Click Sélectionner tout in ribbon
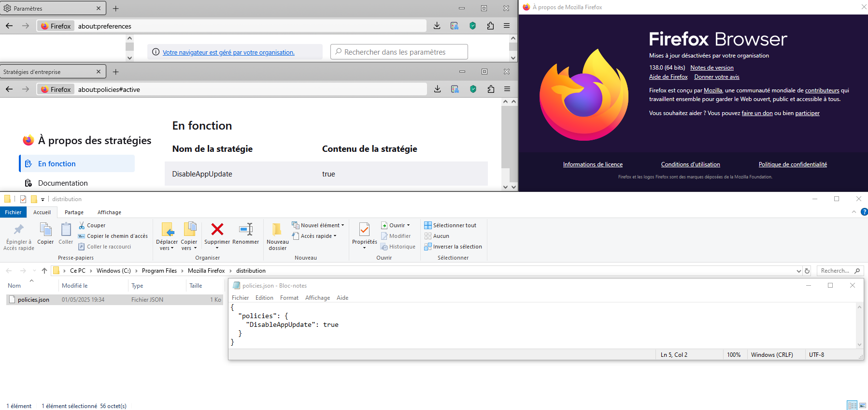868x410 pixels. click(x=450, y=225)
